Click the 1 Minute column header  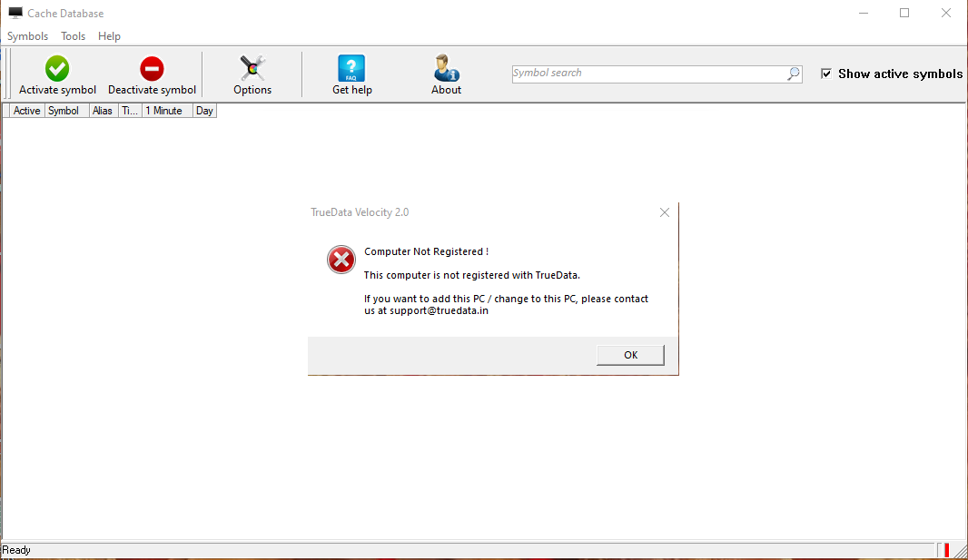point(167,111)
